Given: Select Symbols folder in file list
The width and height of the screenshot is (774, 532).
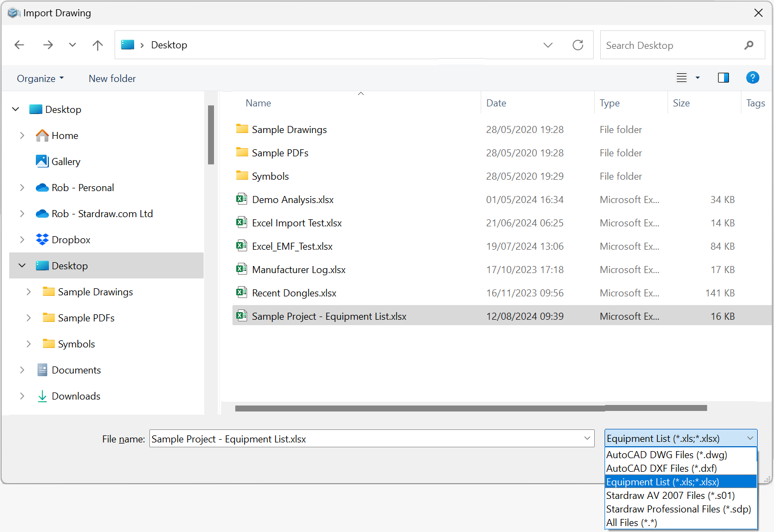Looking at the screenshot, I should coord(270,176).
